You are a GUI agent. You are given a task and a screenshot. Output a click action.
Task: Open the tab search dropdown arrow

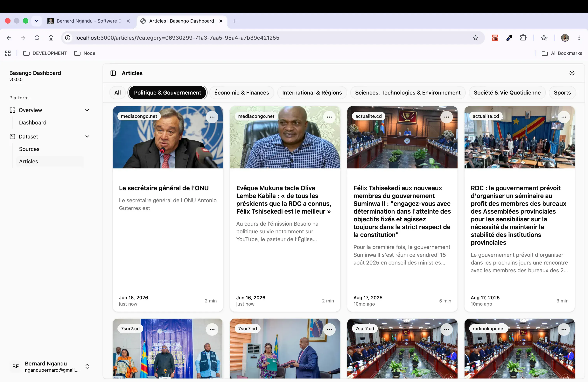(37, 21)
